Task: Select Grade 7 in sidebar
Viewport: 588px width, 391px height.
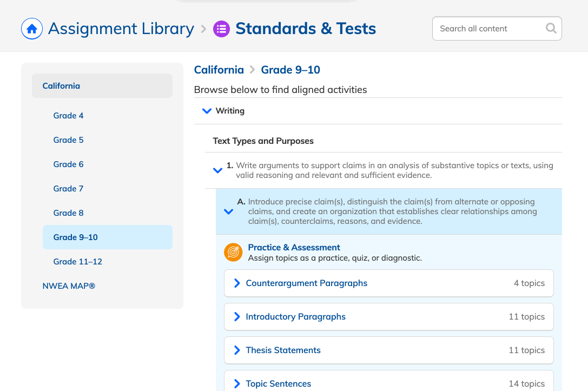Action: point(68,189)
